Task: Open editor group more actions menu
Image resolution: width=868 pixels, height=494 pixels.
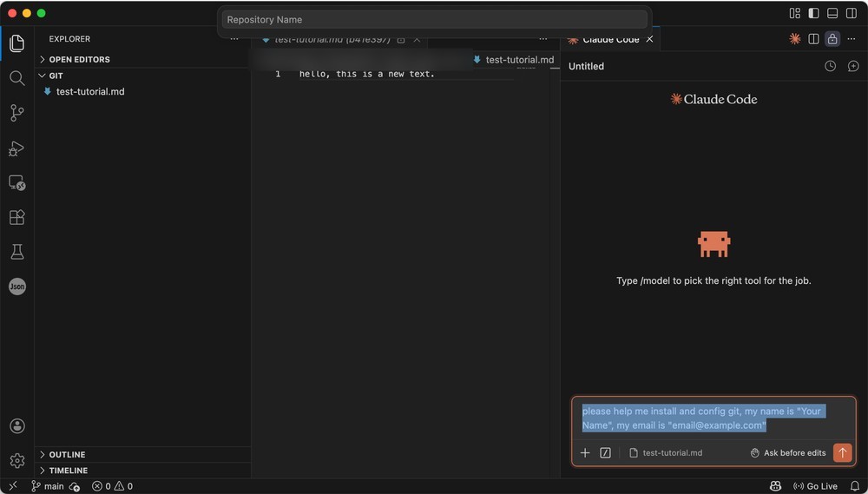Action: [x=543, y=39]
